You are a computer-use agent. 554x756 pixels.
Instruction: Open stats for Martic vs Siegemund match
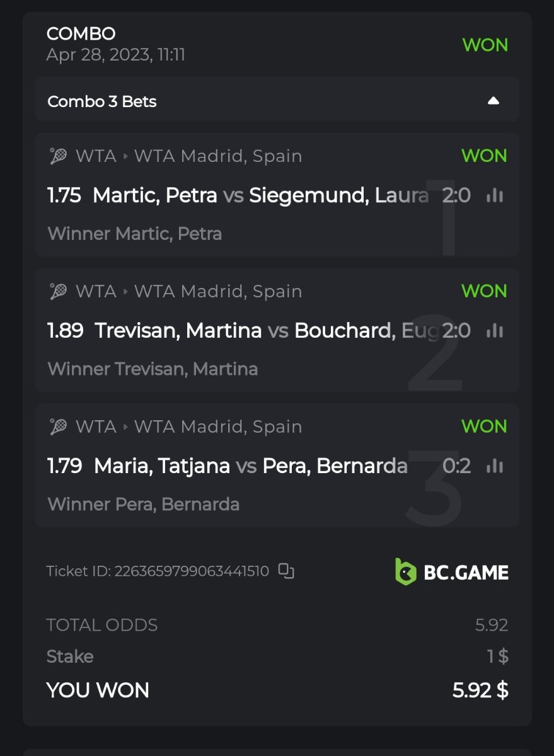click(495, 196)
